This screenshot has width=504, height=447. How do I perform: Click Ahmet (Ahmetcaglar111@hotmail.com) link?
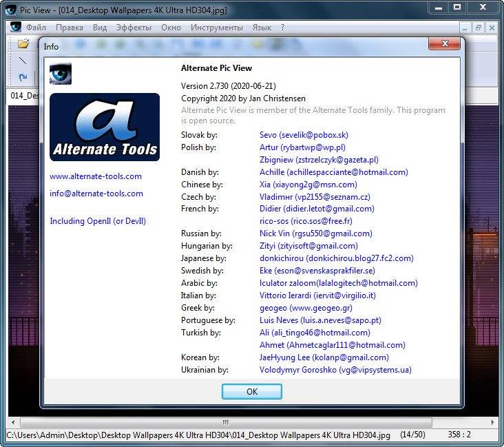333,345
